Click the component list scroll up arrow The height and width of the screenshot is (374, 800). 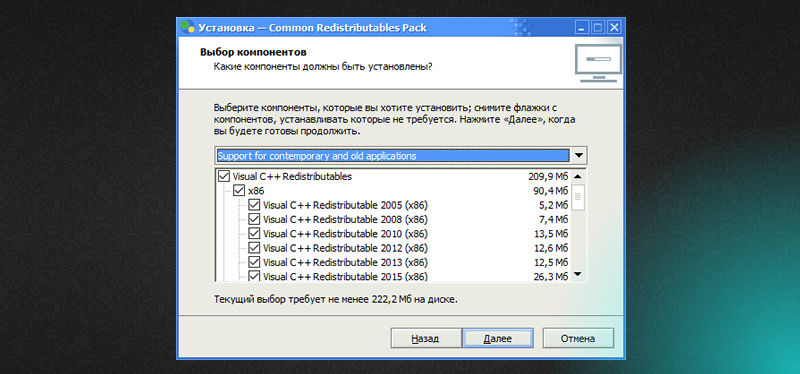point(578,177)
